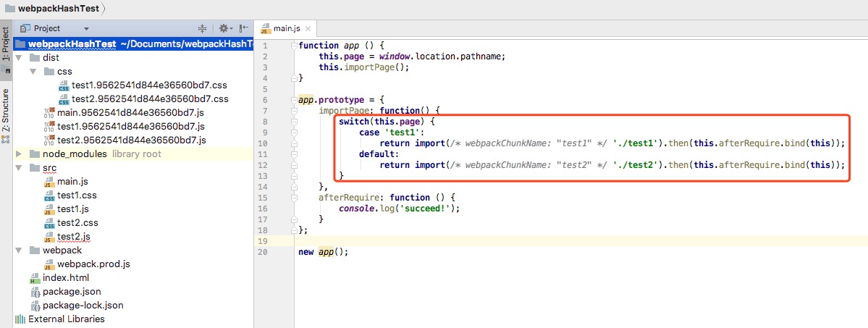Click the JSON icon of package.json
Viewport: 868px width, 328px height.
[34, 291]
